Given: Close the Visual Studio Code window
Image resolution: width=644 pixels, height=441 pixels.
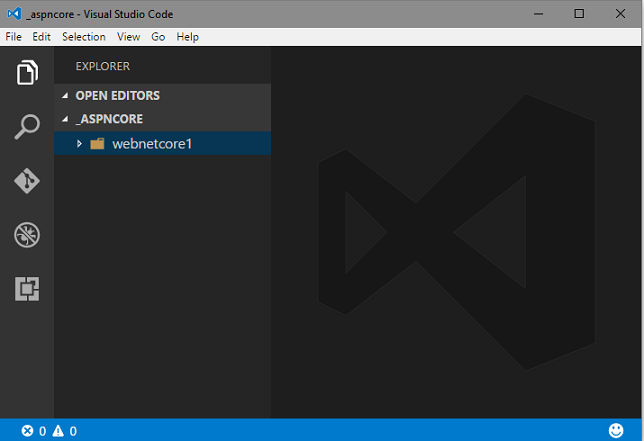Looking at the screenshot, I should [620, 14].
